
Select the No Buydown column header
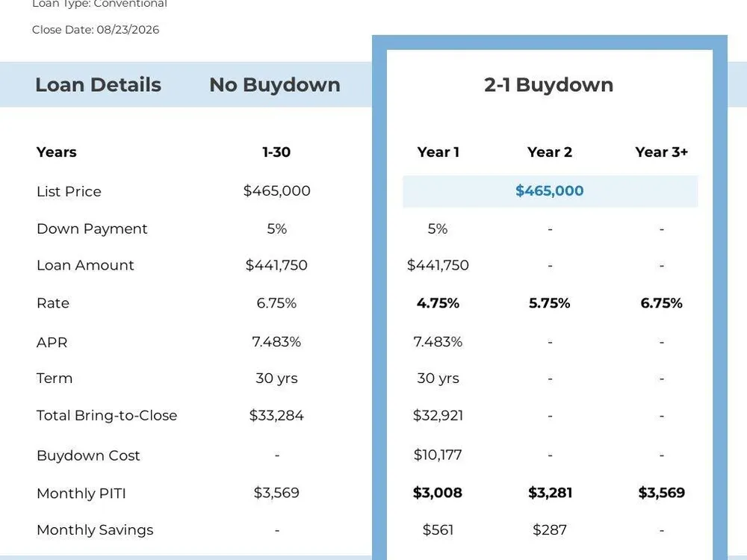tap(275, 85)
